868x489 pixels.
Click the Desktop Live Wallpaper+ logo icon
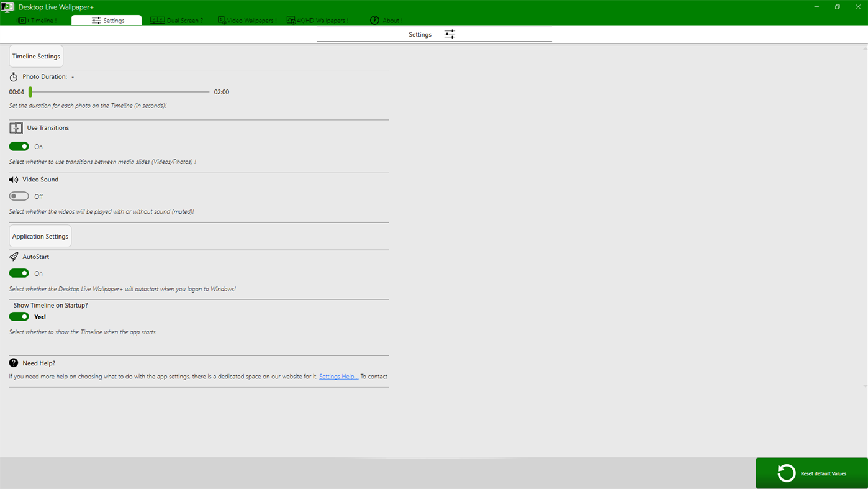[7, 6]
